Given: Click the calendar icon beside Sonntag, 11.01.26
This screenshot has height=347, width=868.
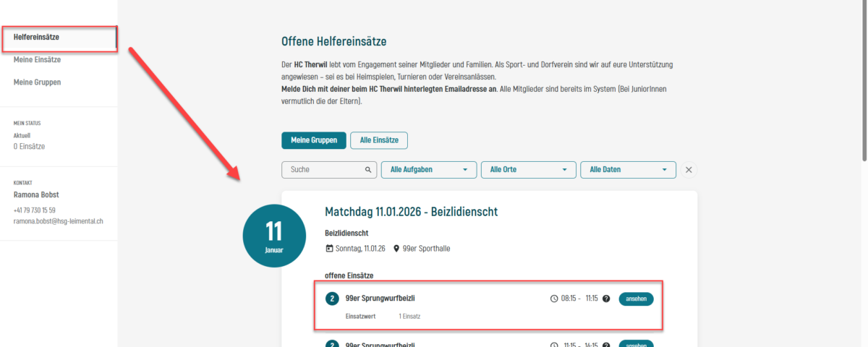Looking at the screenshot, I should pos(330,249).
